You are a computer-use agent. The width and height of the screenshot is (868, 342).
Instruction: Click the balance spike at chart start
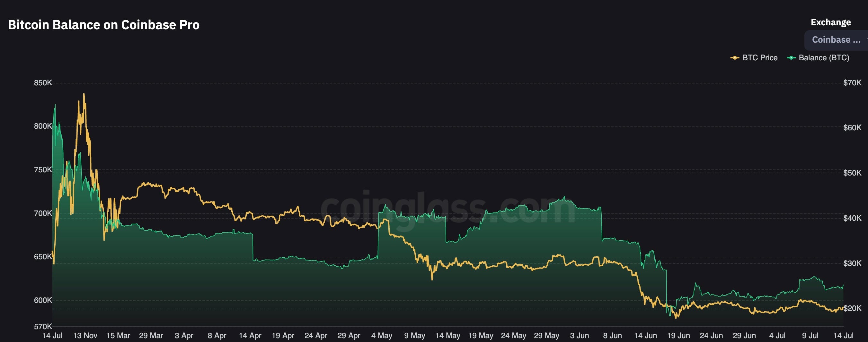pos(55,105)
